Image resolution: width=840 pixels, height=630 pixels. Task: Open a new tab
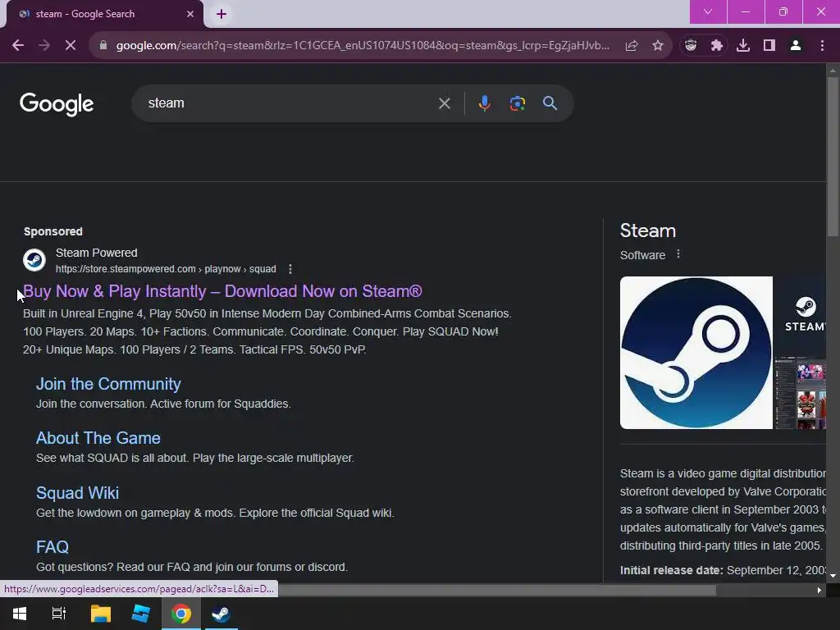[x=221, y=14]
